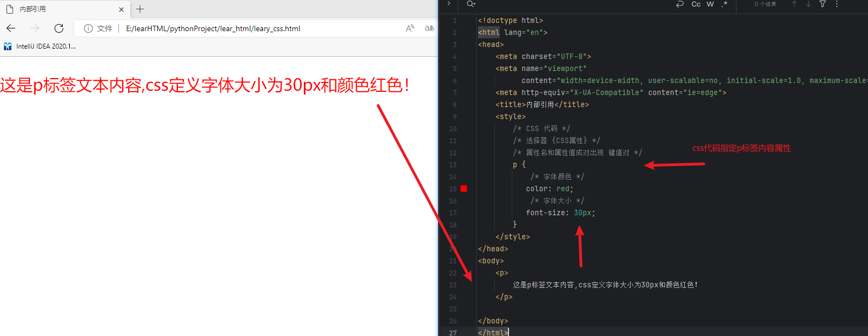The image size is (868, 336).
Task: Click the paragraph text on line 23
Action: pos(606,285)
